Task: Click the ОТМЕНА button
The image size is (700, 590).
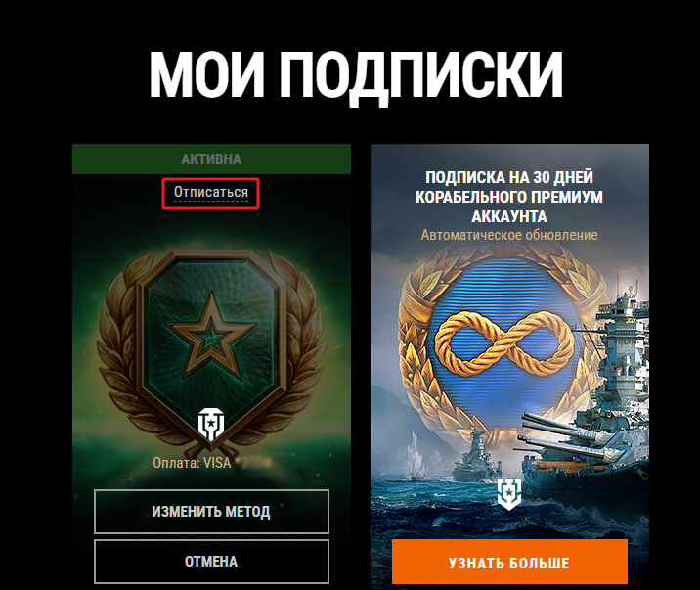Action: 211,562
